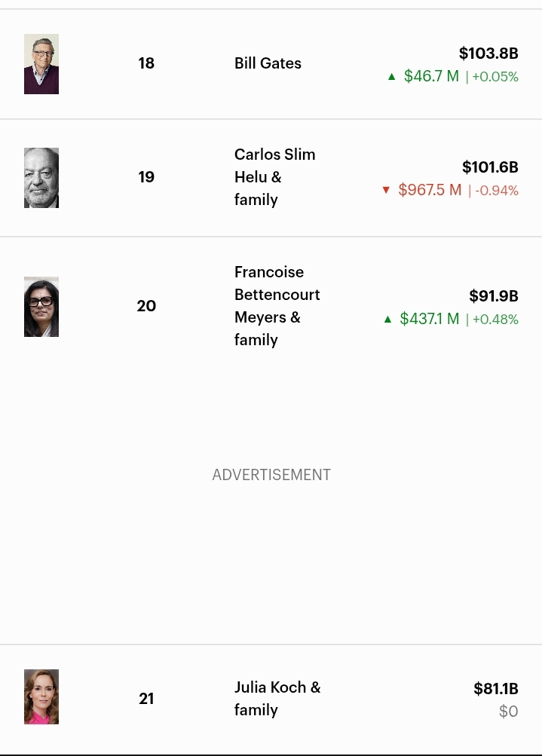Open Julia Koch & family entry
The image size is (542, 756).
tap(277, 699)
